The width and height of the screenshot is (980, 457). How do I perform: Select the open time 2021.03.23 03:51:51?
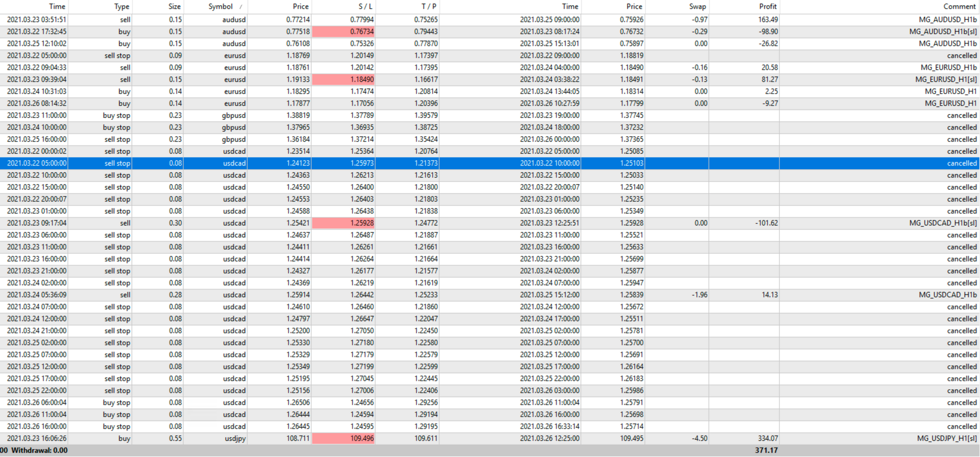coord(37,20)
